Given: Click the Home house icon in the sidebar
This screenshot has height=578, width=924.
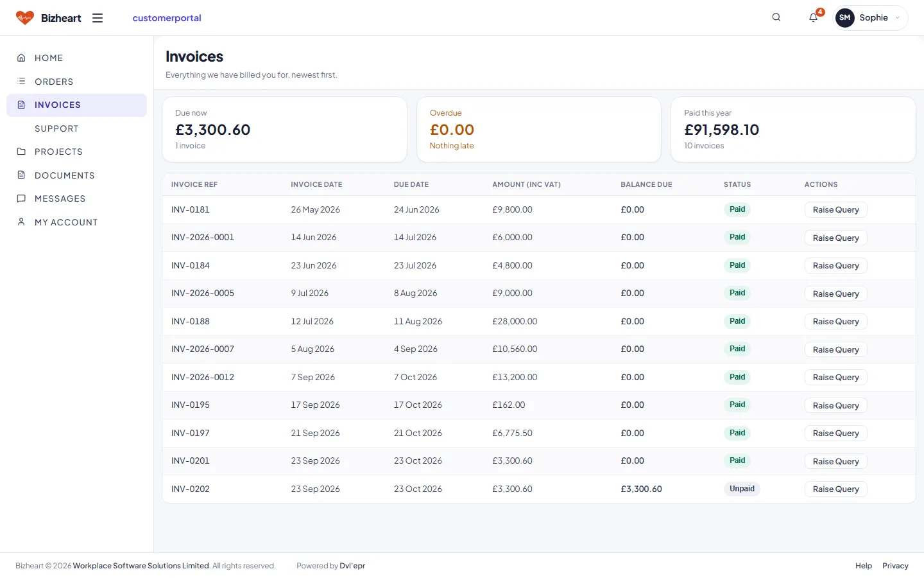Looking at the screenshot, I should (x=21, y=58).
